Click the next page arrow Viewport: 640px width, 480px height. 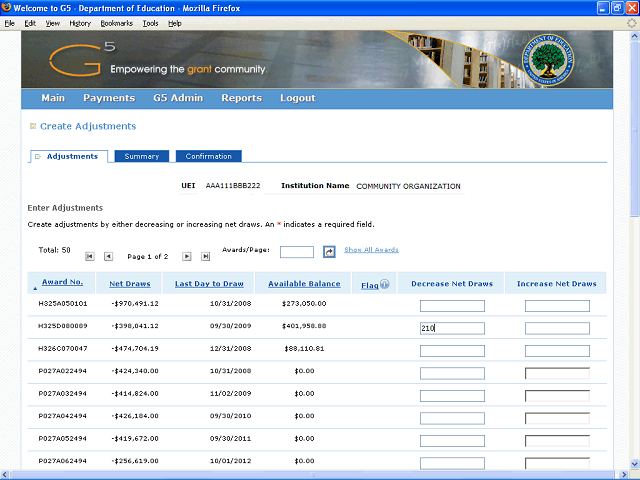tap(187, 257)
